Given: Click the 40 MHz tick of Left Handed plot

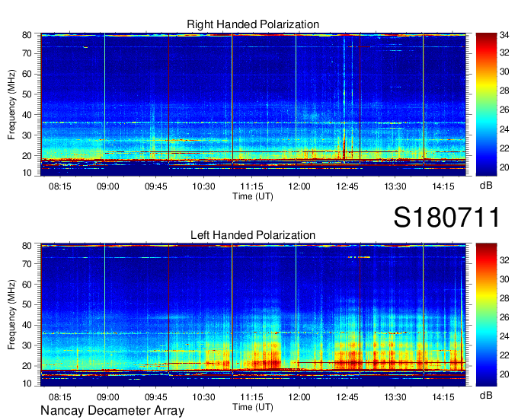Looking at the screenshot, I should click(x=27, y=326).
